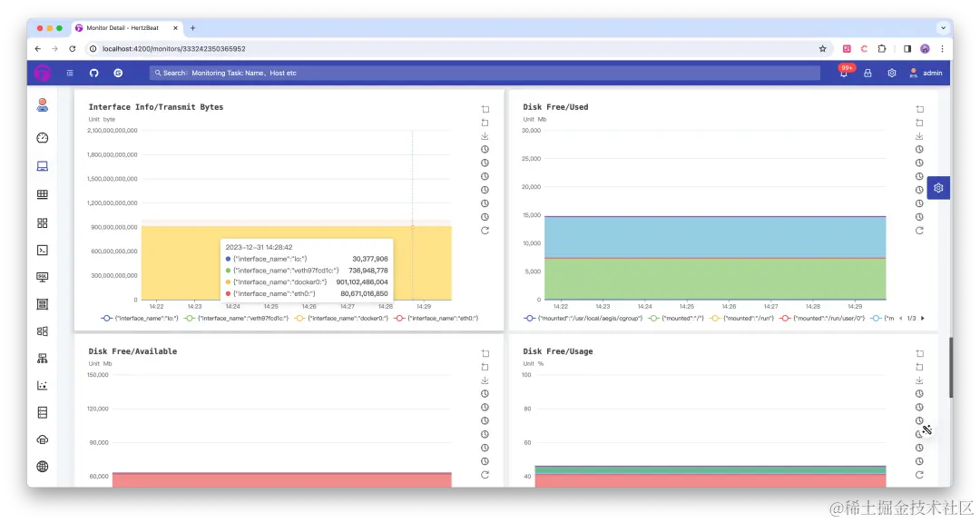Toggle the /run mounted legend series
The image size is (980, 523).
coord(742,319)
